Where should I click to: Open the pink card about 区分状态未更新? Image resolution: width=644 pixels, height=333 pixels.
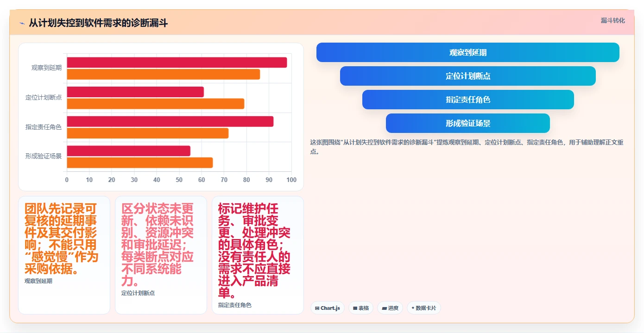pyautogui.click(x=161, y=255)
